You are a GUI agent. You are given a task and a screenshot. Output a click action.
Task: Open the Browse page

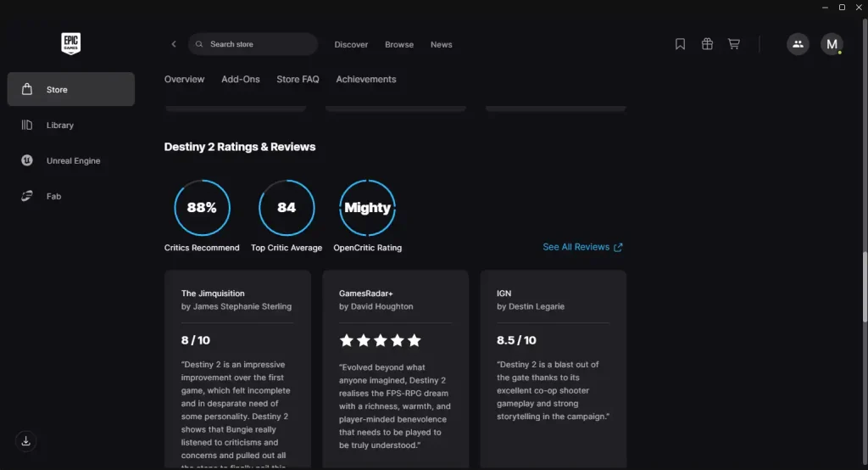pos(399,44)
